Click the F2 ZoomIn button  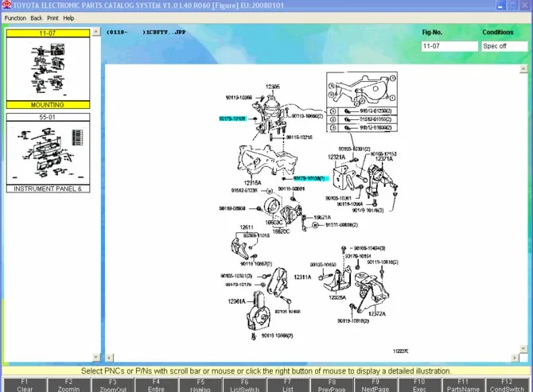(x=68, y=385)
